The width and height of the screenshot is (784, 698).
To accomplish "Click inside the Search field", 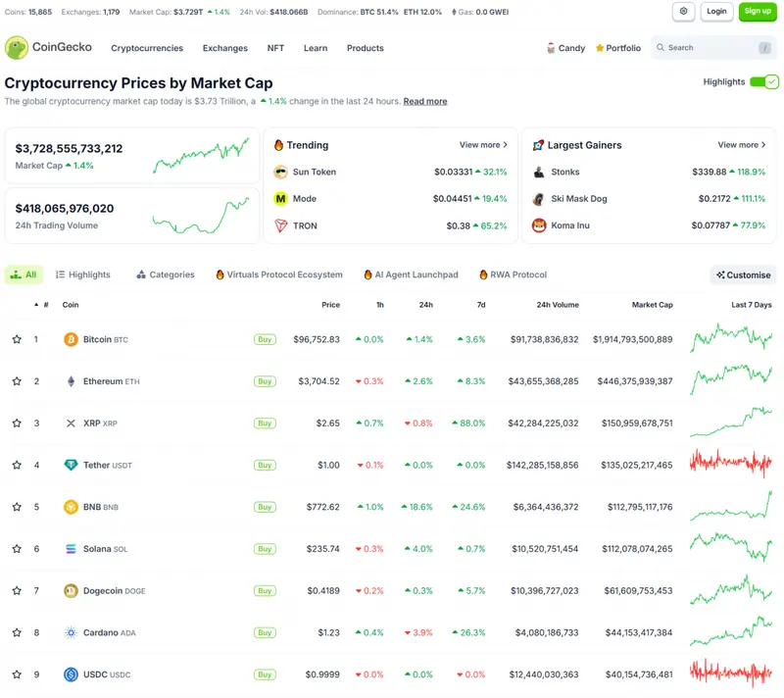I will click(713, 47).
